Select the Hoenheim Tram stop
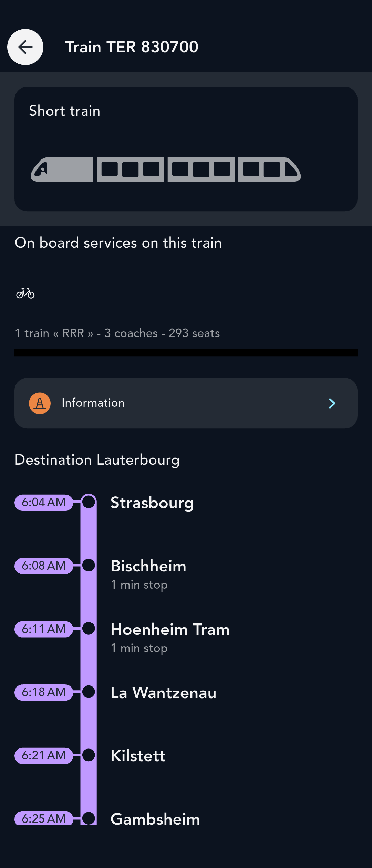 [x=170, y=630]
